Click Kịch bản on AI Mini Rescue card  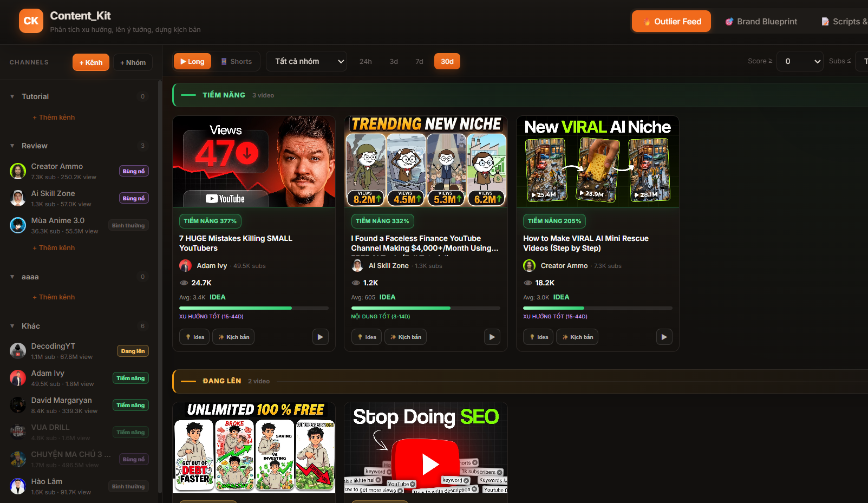click(577, 337)
